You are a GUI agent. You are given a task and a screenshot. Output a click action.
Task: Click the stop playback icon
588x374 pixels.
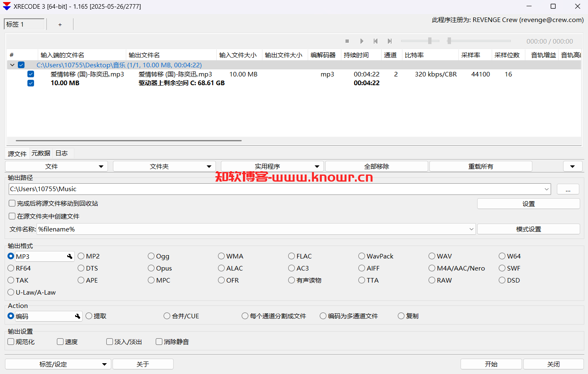click(347, 41)
